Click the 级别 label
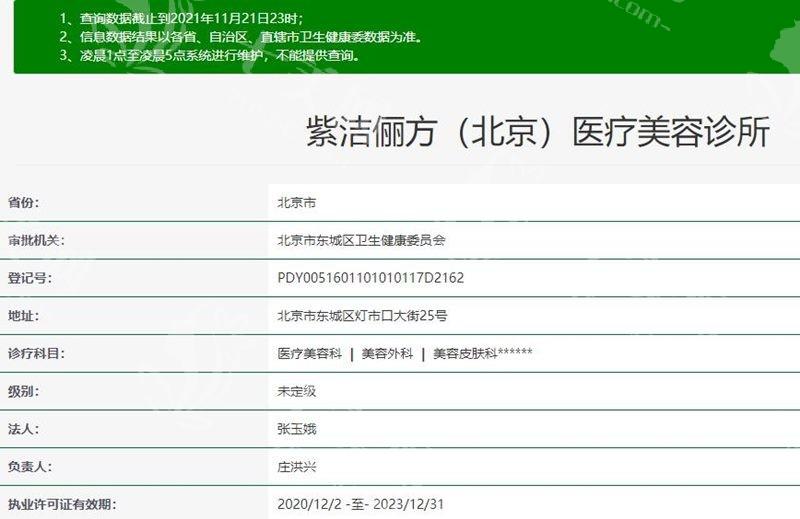Viewport: 800px width, 519px height. pos(23,391)
